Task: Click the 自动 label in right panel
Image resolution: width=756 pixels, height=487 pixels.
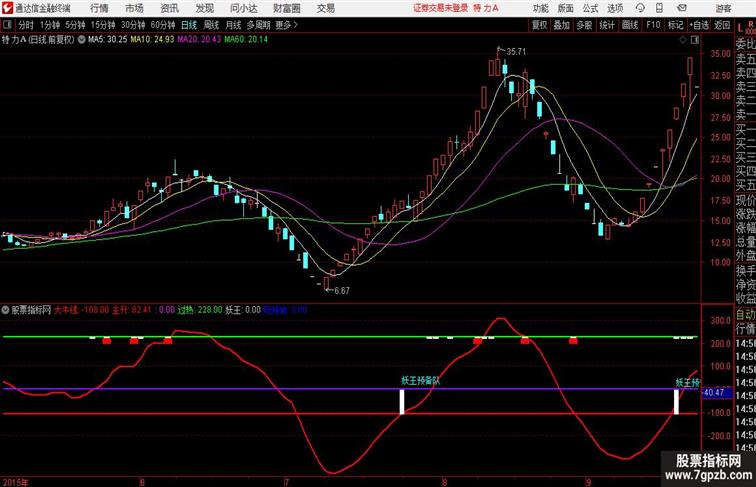Action: (x=745, y=314)
